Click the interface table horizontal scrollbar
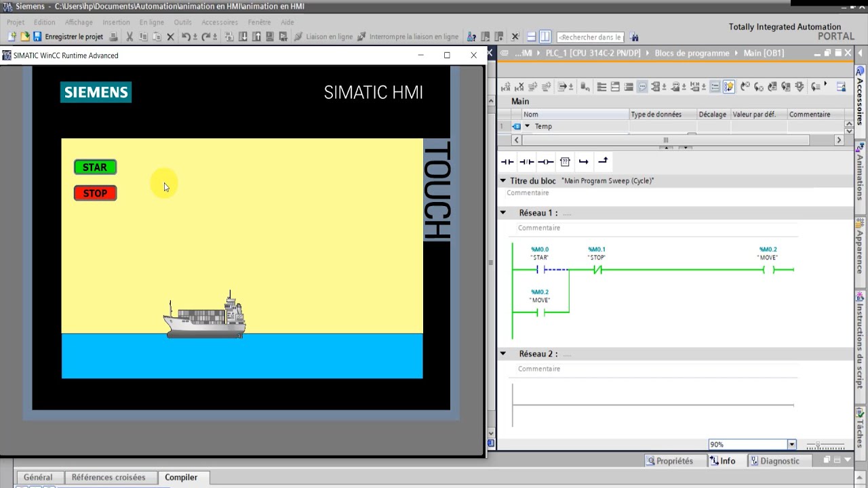The height and width of the screenshot is (488, 868). 665,140
